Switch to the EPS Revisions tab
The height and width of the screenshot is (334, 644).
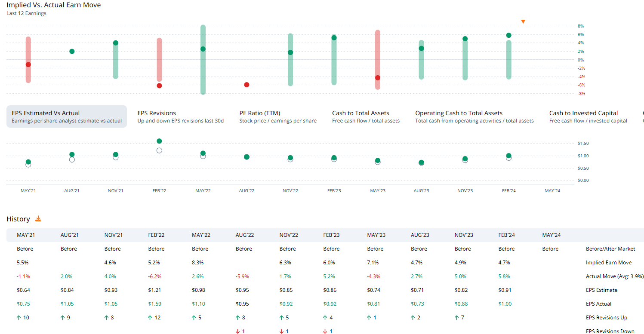(x=180, y=116)
